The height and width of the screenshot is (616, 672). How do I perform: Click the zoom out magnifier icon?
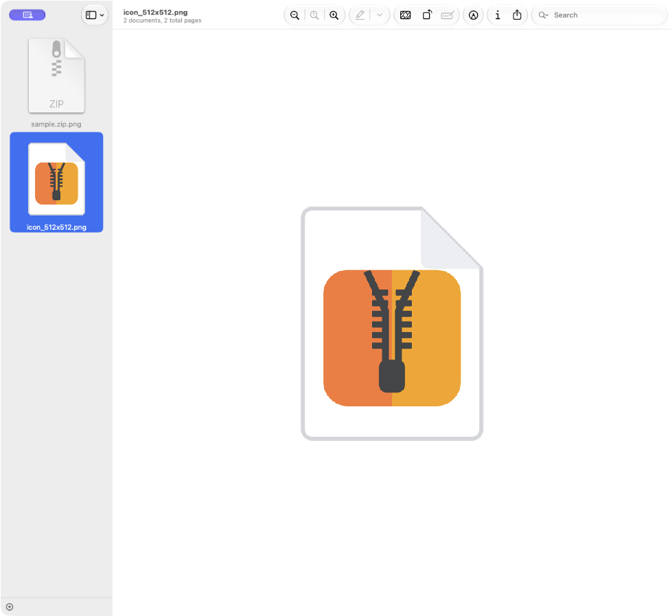295,15
